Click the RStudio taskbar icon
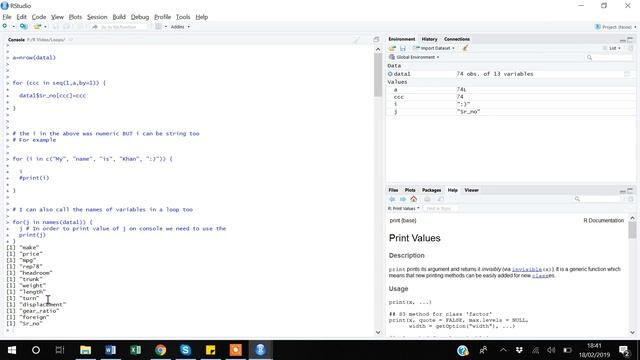The width and height of the screenshot is (640, 360). pyautogui.click(x=260, y=350)
